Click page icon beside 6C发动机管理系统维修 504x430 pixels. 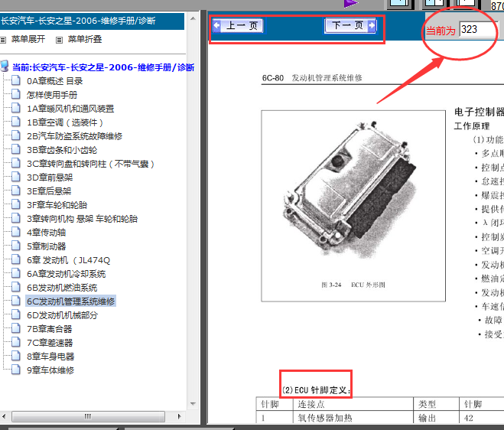(x=16, y=301)
